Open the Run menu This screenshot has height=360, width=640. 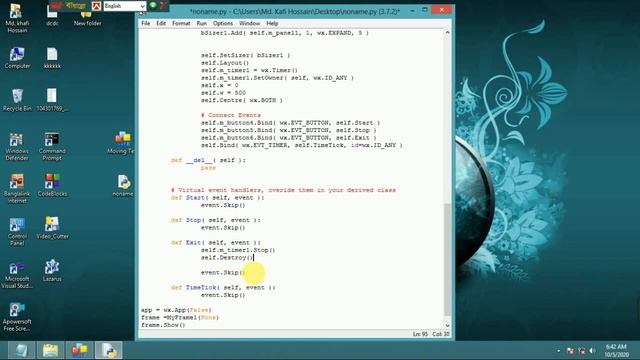tap(202, 23)
